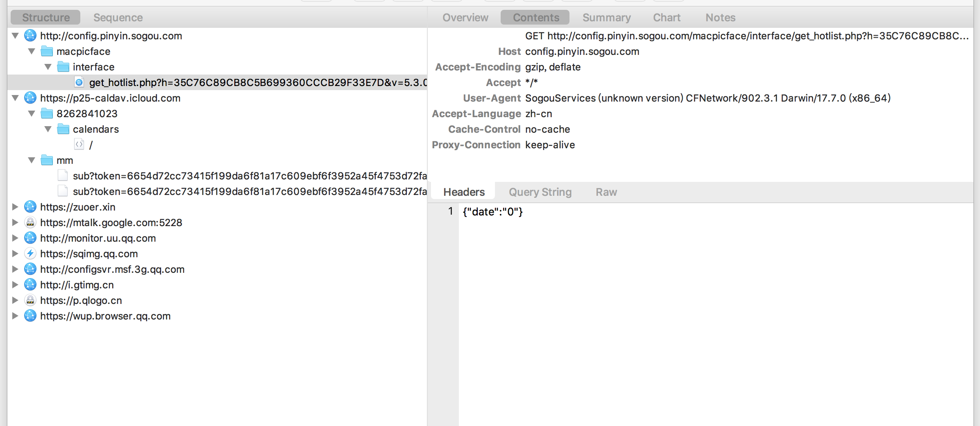Click globe icon for config.pinyin.sogou.com
980x426 pixels.
pyautogui.click(x=30, y=36)
